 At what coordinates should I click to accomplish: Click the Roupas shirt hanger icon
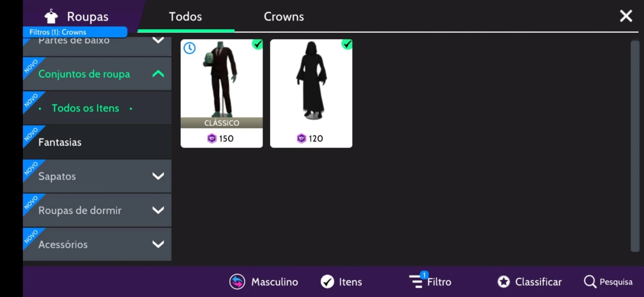[51, 17]
